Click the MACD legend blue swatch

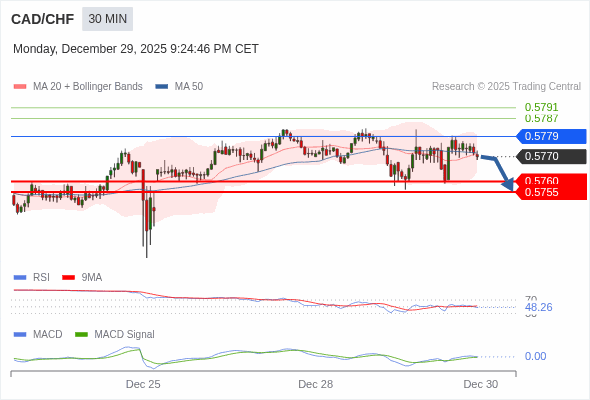click(x=20, y=335)
